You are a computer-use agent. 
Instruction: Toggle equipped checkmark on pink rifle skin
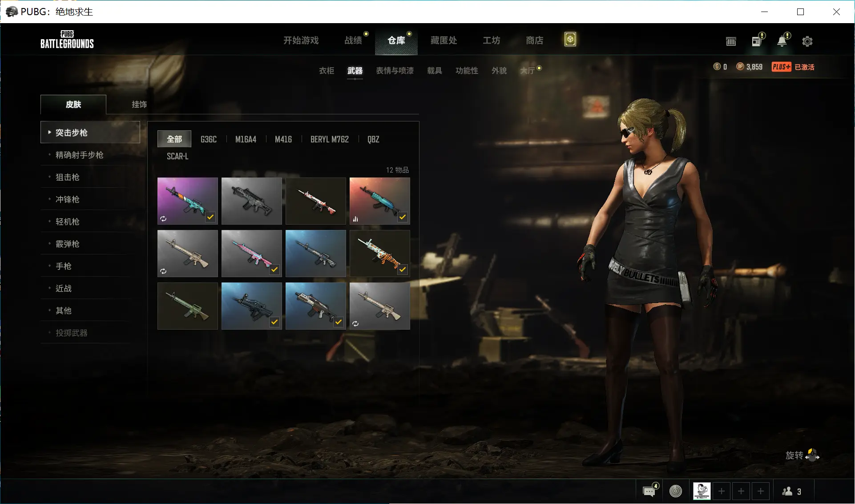tap(274, 270)
